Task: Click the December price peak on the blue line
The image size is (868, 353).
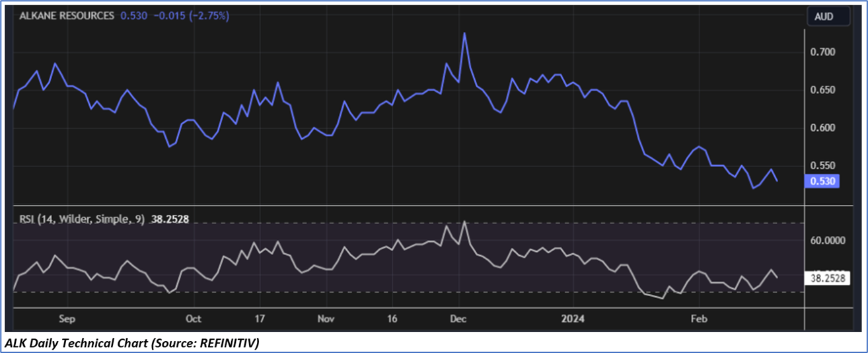Action: tap(465, 33)
